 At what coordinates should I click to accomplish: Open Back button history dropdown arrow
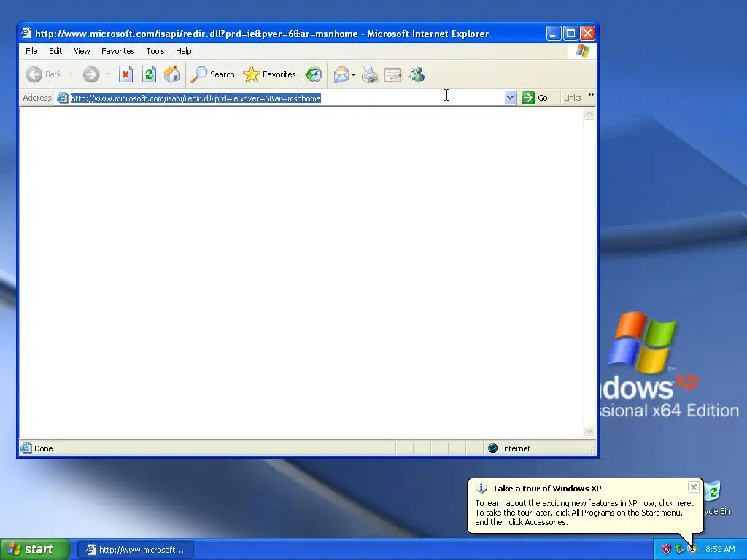pos(71,74)
